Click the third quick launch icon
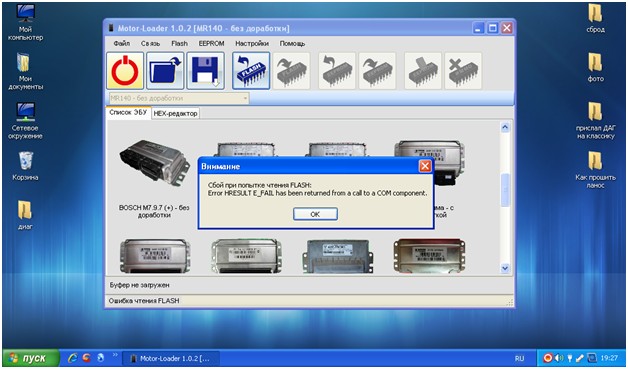 point(100,358)
